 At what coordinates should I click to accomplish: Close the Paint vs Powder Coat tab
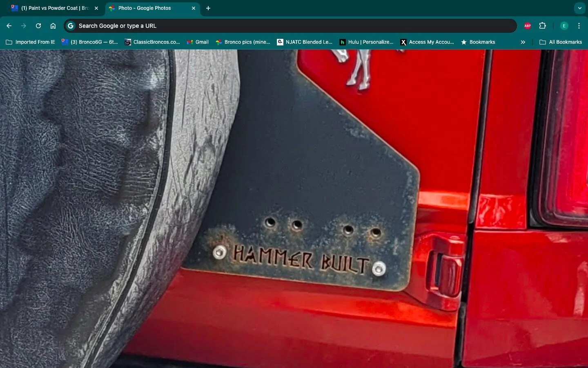[96, 8]
